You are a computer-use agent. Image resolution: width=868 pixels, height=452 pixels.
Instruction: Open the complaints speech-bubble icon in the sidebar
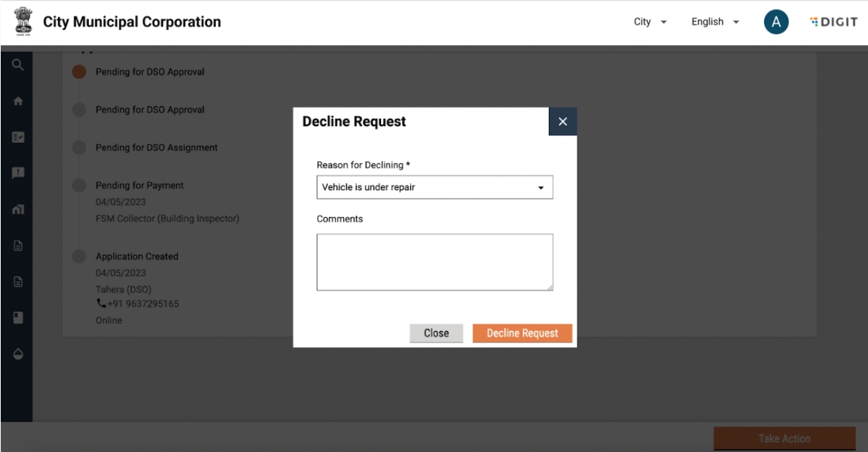(x=17, y=174)
